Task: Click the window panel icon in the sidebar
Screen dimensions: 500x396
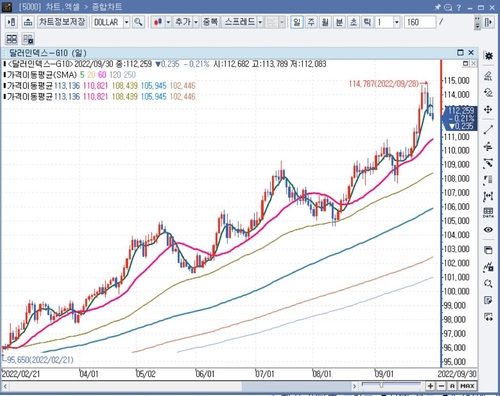Action: point(488,250)
